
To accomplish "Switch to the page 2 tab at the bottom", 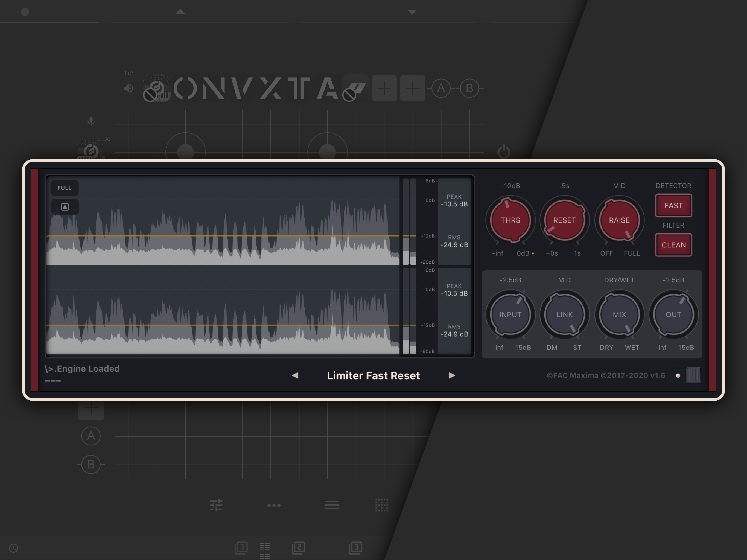I will coord(298,547).
